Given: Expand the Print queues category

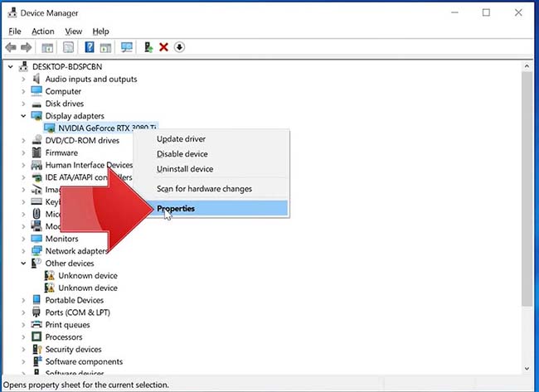Looking at the screenshot, I should [23, 324].
